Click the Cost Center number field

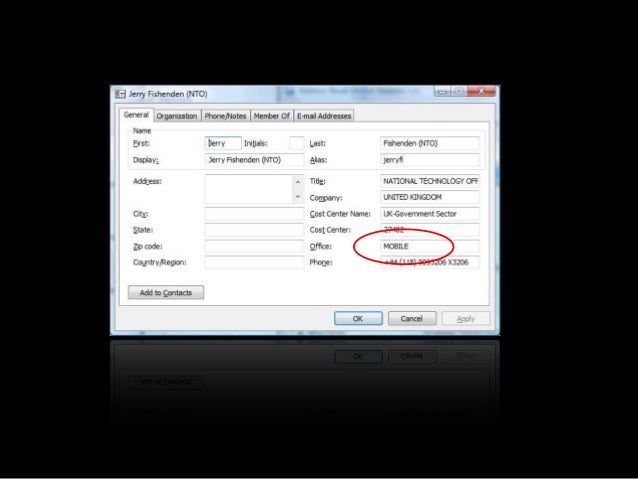(x=430, y=230)
